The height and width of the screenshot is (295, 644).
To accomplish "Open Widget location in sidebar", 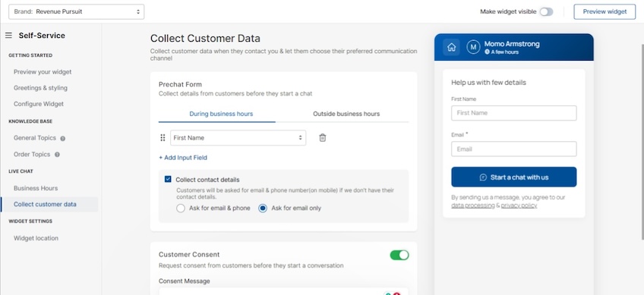I will pyautogui.click(x=36, y=238).
